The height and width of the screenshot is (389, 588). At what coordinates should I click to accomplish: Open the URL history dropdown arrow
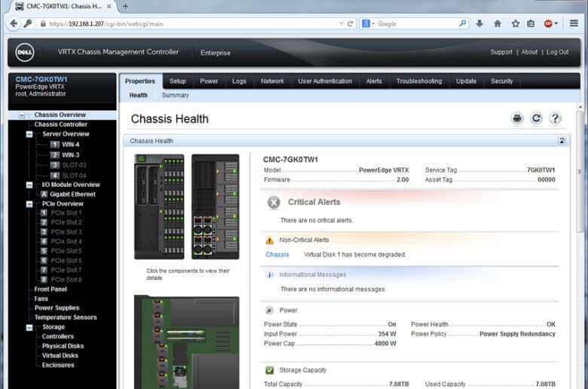pos(341,23)
